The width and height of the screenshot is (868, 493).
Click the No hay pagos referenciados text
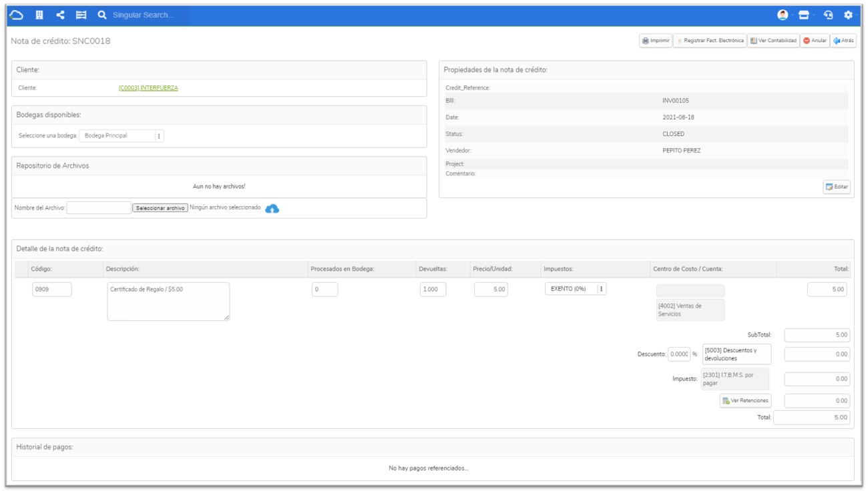[x=429, y=468]
